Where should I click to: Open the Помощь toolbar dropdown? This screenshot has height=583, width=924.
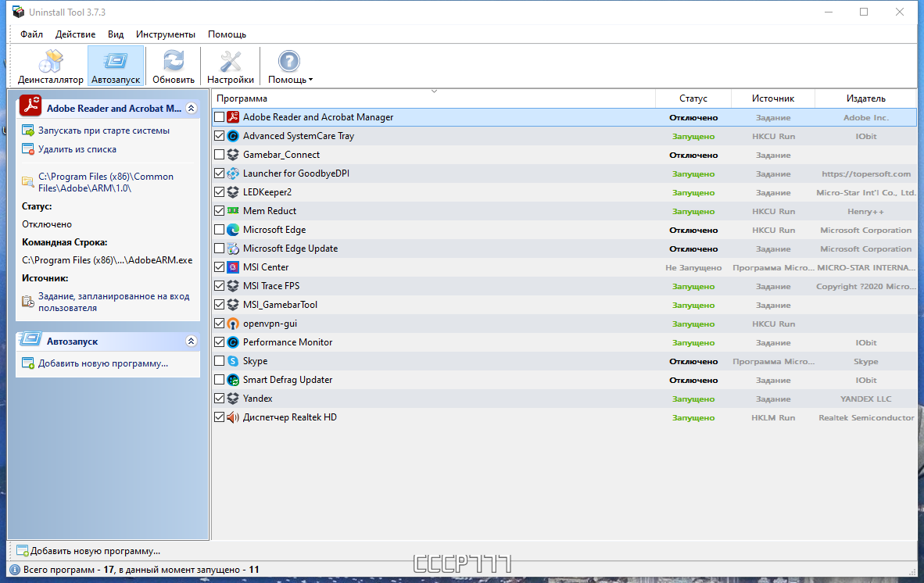[290, 66]
